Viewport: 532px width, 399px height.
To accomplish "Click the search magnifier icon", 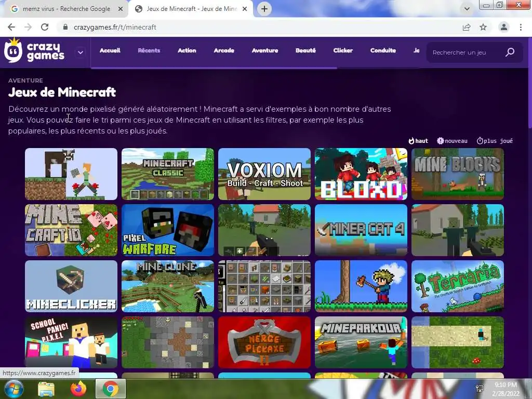I will click(510, 52).
